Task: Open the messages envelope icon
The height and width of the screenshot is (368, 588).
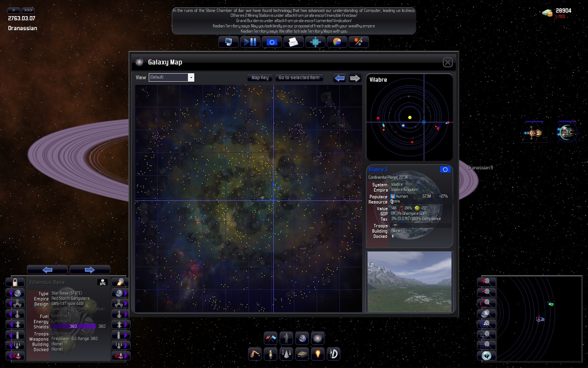Action: [293, 42]
